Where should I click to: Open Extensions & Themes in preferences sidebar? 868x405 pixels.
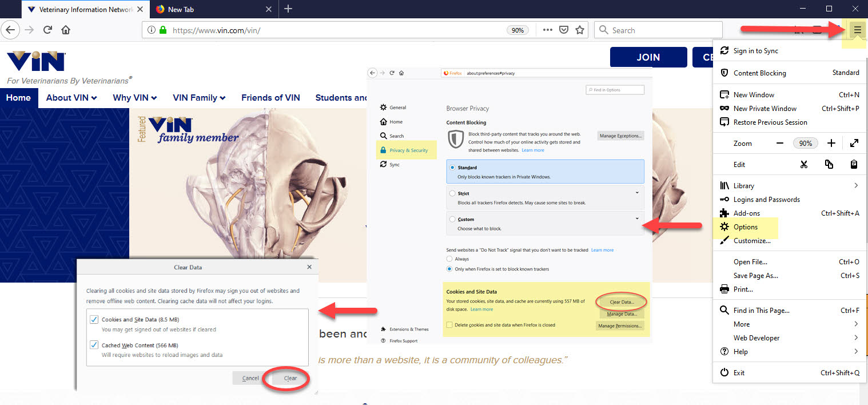tap(404, 329)
